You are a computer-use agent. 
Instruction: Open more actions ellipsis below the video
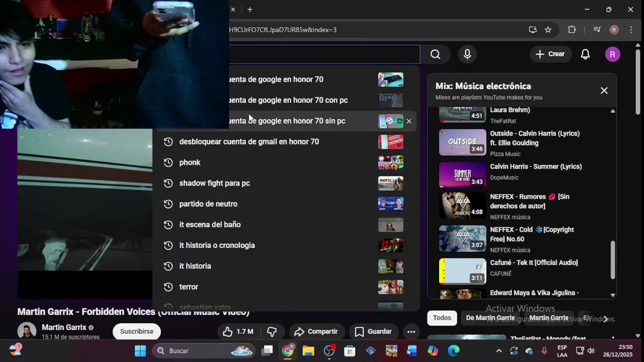[411, 331]
